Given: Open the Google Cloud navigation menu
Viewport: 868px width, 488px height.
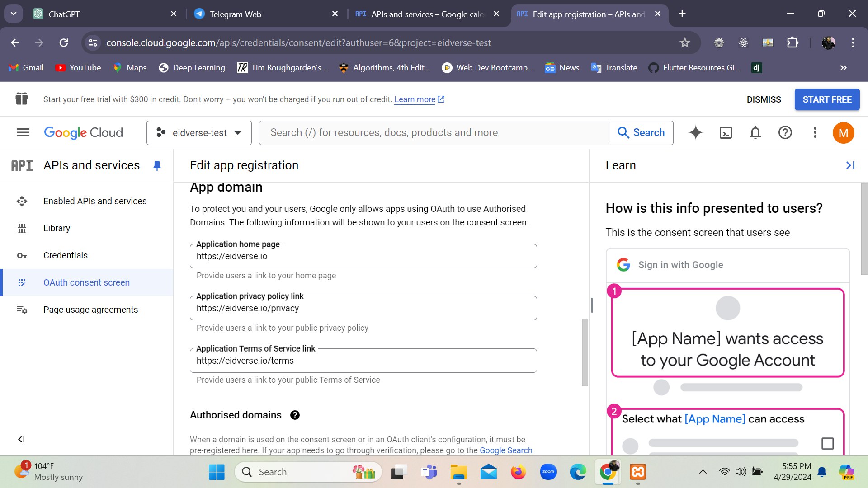Looking at the screenshot, I should pyautogui.click(x=23, y=132).
